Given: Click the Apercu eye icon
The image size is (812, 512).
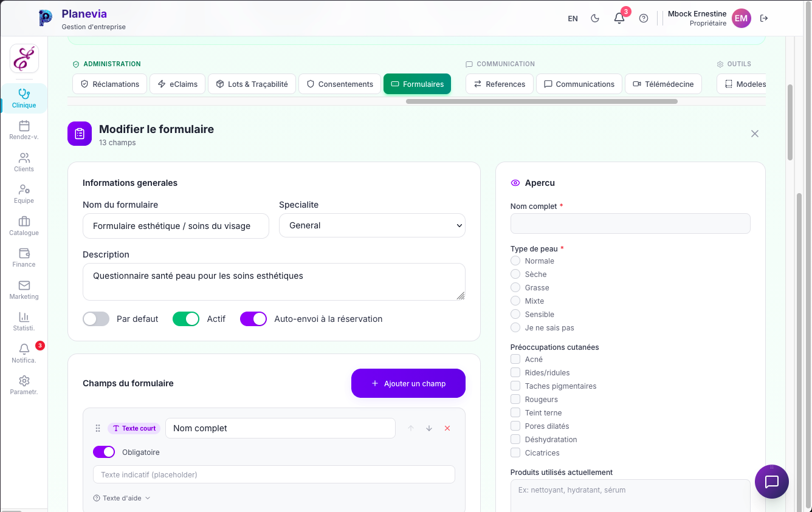Looking at the screenshot, I should pyautogui.click(x=515, y=183).
